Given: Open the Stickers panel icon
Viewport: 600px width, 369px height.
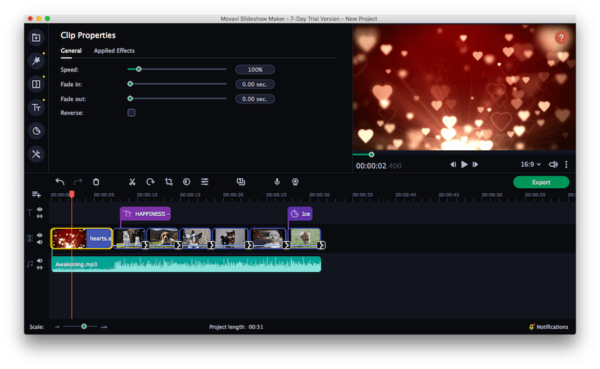Looking at the screenshot, I should point(36,131).
